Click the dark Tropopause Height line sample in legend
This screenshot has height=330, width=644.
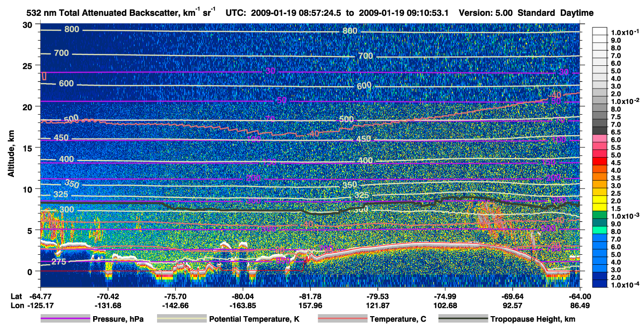point(463,319)
